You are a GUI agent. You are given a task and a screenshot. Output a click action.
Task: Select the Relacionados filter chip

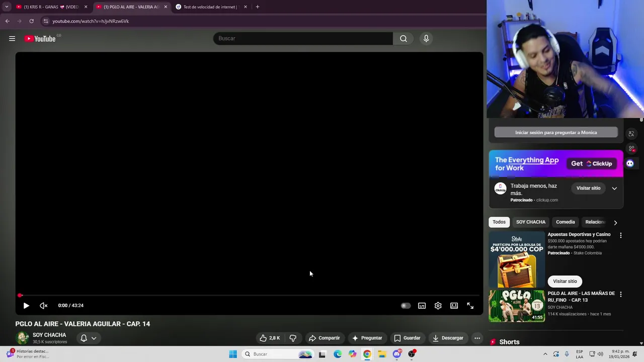pyautogui.click(x=595, y=222)
